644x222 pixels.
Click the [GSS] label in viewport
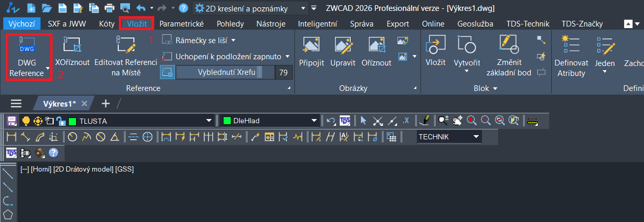point(125,169)
